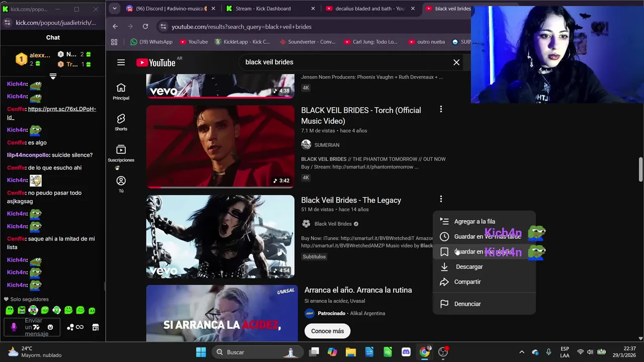
Task: Open Windows Start menu
Action: (x=201, y=352)
